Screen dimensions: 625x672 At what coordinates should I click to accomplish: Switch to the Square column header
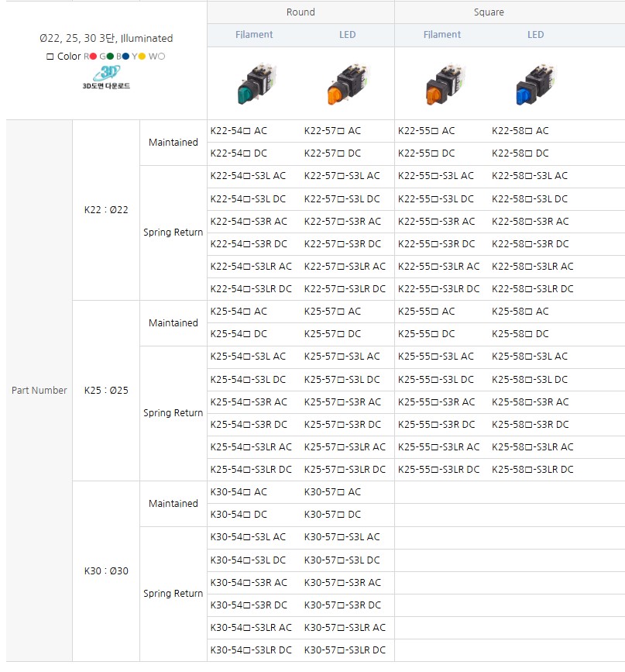point(489,12)
